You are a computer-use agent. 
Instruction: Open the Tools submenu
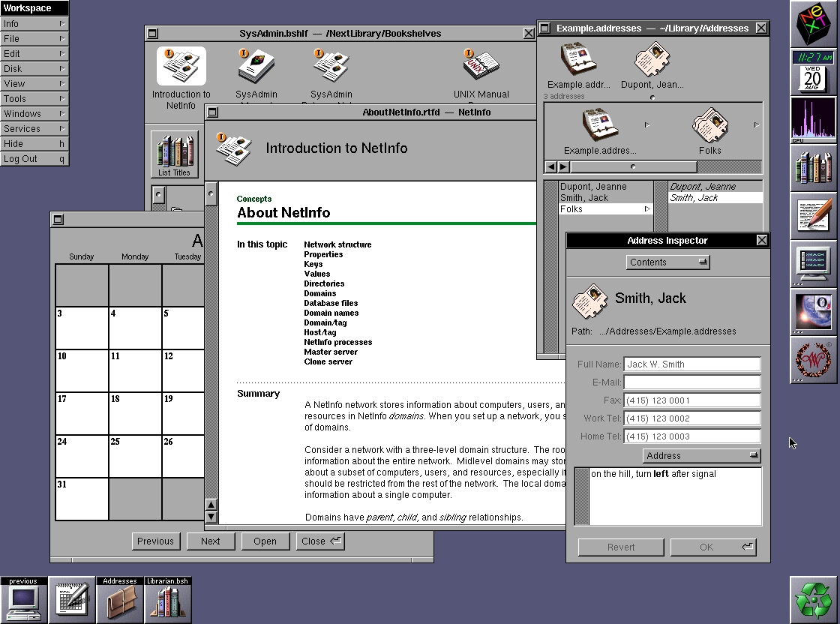[x=34, y=98]
